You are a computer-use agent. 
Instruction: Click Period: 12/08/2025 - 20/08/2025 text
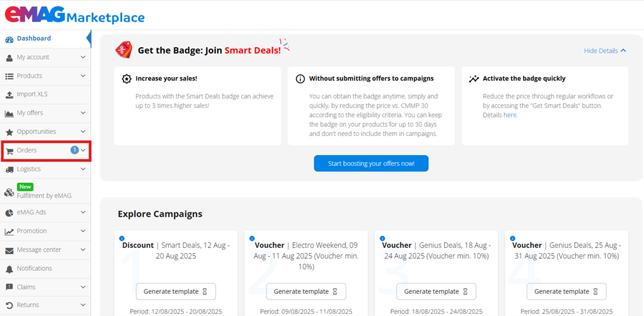(x=176, y=312)
